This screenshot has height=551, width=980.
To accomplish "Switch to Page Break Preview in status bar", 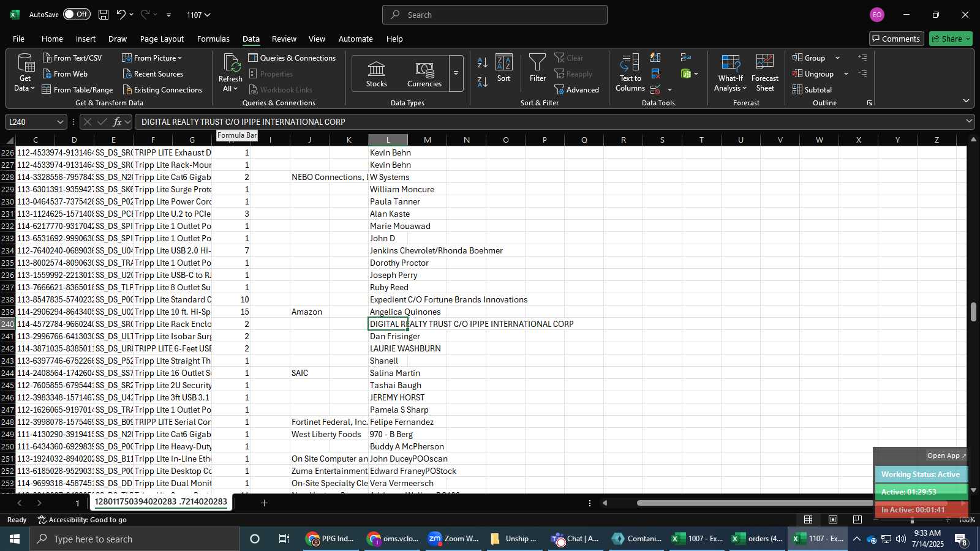I will [x=858, y=520].
